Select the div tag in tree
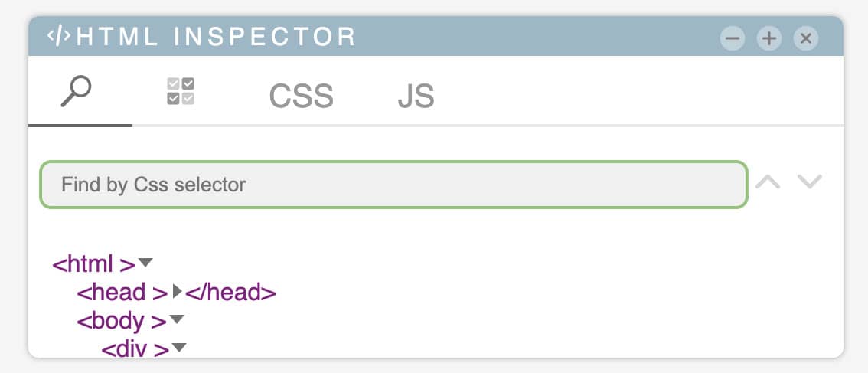Viewport: 868px width, 373px height. pyautogui.click(x=135, y=349)
